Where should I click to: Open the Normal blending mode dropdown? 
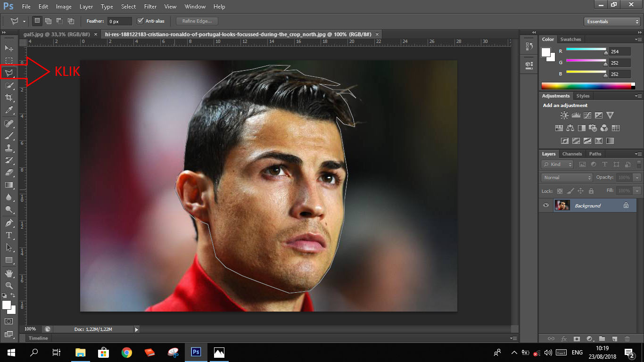pos(567,178)
